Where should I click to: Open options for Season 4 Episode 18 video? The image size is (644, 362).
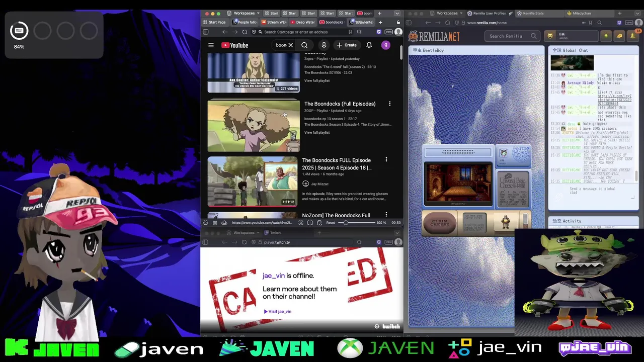pyautogui.click(x=386, y=160)
